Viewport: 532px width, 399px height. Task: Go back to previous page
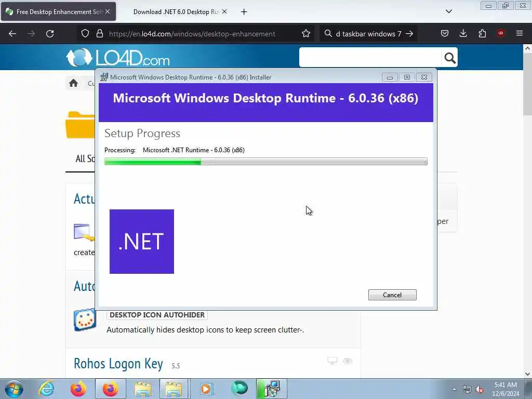(12, 34)
